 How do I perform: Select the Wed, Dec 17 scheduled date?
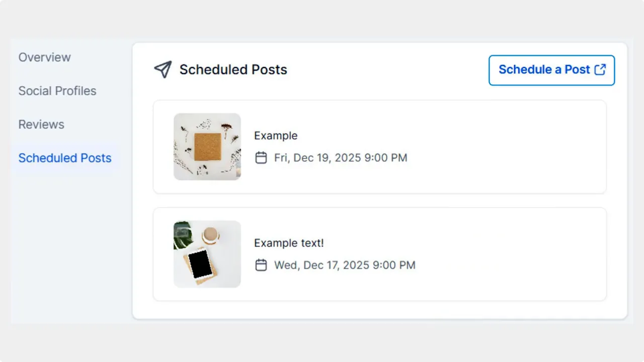pos(345,265)
